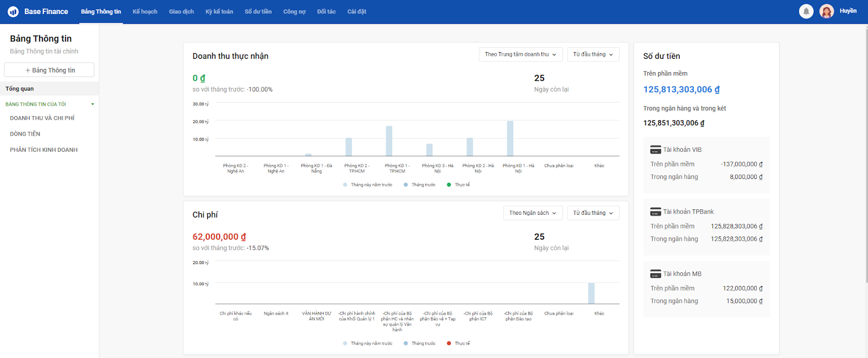Click VIB bank balance 8,000,000 ₫
The width and height of the screenshot is (868, 358).
[746, 177]
